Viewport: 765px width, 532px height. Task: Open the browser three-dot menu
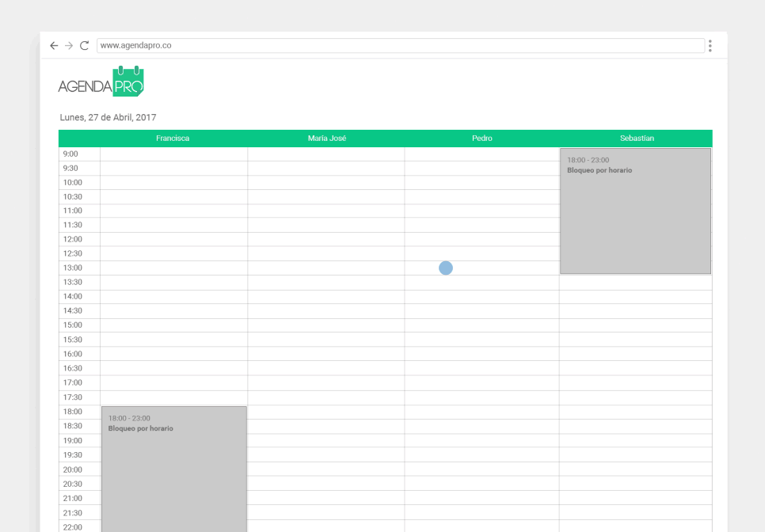[710, 46]
